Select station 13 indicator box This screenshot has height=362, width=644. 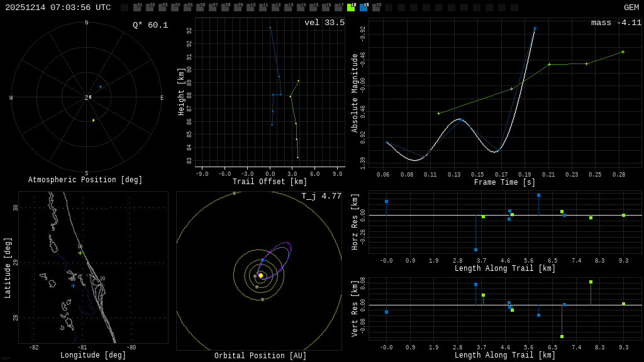[x=288, y=8]
